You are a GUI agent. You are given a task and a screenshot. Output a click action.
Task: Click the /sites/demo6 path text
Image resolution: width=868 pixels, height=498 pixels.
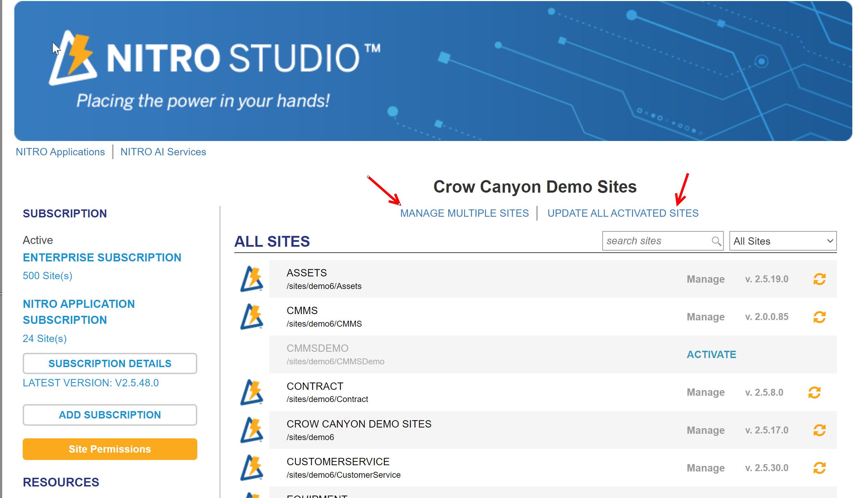point(310,437)
